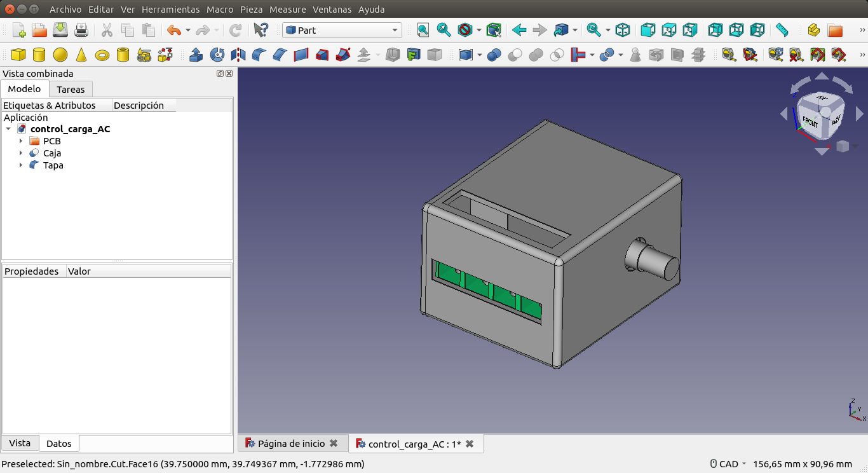Viewport: 868px width, 473px height.
Task: Expand the PCB tree item
Action: (x=21, y=141)
